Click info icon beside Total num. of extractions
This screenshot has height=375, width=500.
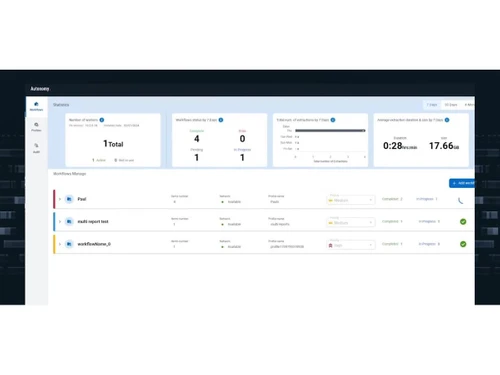pos(333,120)
